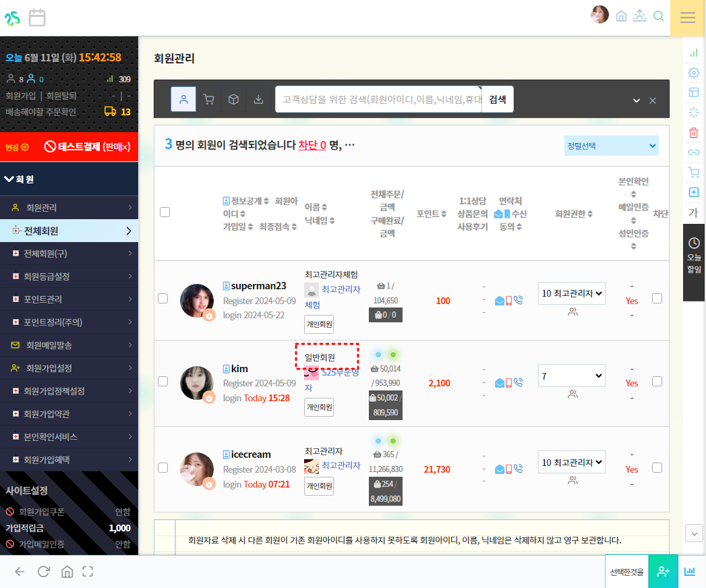Viewport: 706px width, 588px height.
Task: Open the calendar icon in the header
Action: click(37, 18)
